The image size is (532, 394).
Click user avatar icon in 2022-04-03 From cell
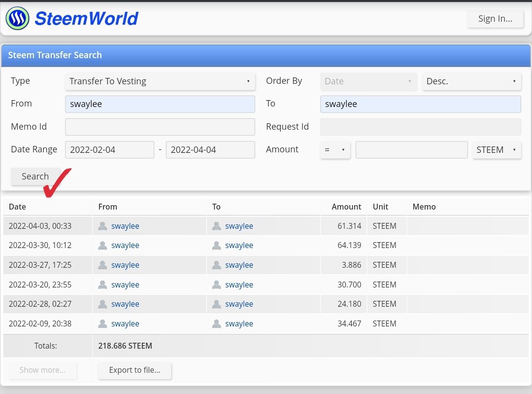102,226
